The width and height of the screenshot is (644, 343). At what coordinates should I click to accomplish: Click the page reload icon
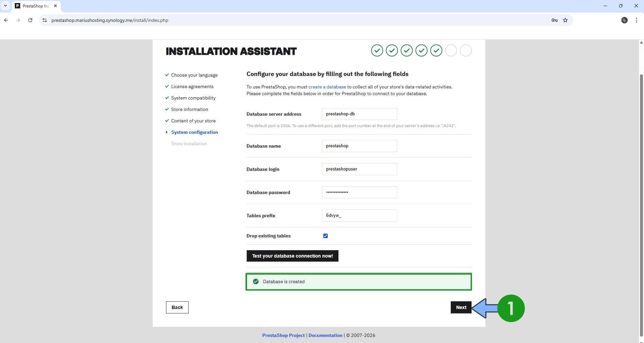[30, 20]
